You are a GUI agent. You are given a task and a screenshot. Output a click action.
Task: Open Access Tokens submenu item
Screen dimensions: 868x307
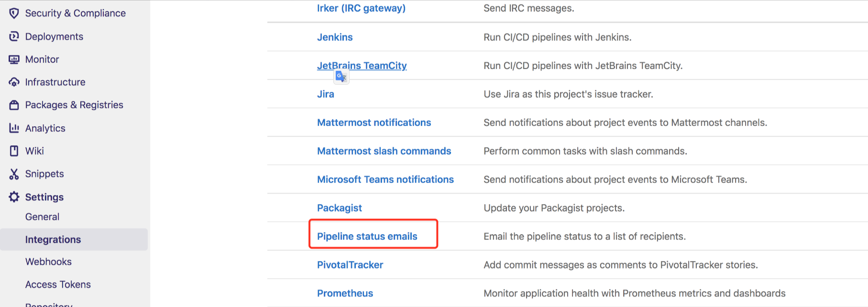click(x=58, y=285)
